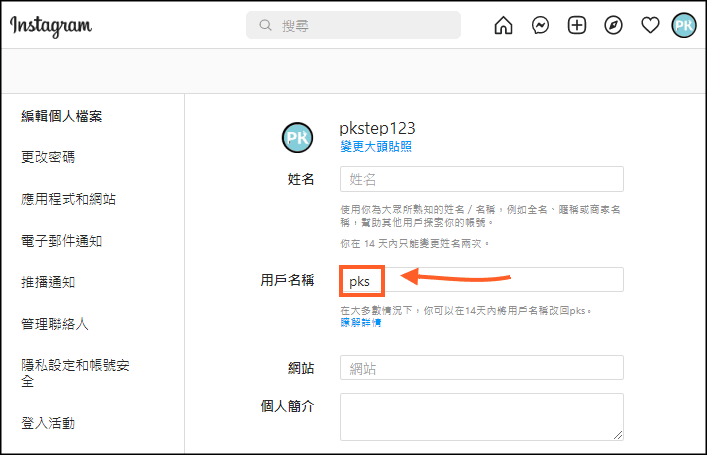Click the 網站 label

click(301, 368)
